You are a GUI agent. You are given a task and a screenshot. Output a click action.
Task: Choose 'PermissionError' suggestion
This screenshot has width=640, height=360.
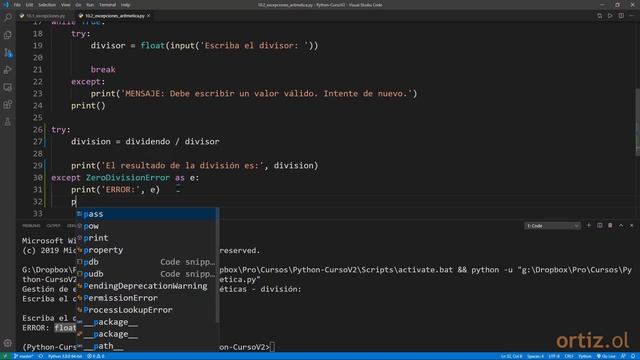(145, 298)
